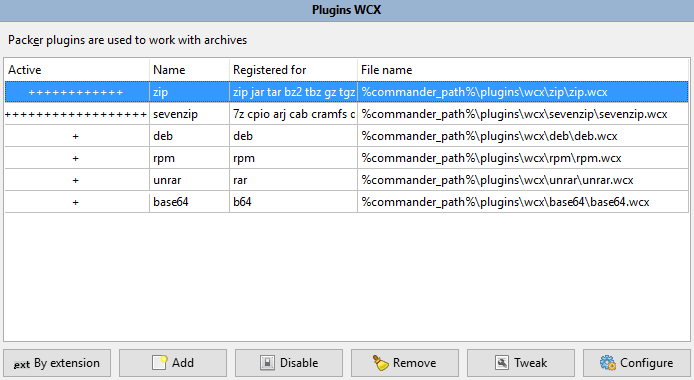The height and width of the screenshot is (380, 694).
Task: Remove the selected plugin via Remove label
Action: [x=414, y=363]
